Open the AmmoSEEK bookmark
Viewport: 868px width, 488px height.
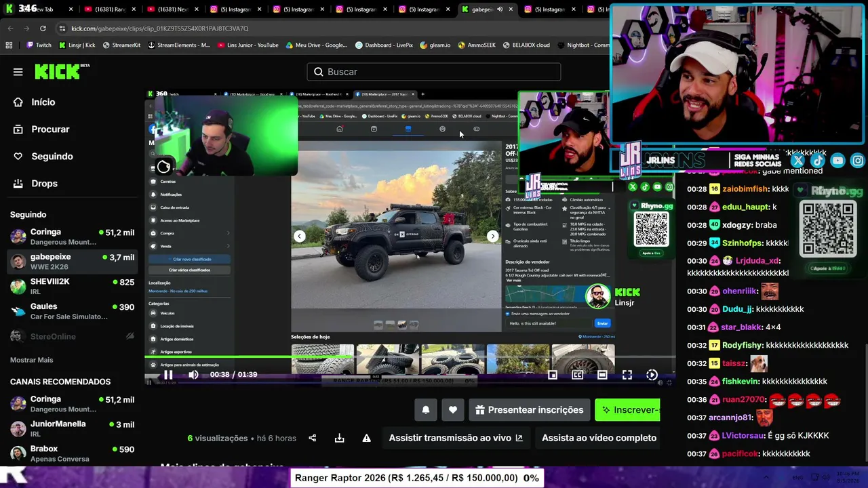[x=477, y=45]
